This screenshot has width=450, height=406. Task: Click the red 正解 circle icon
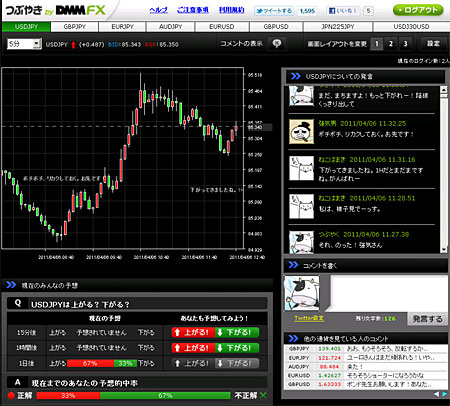11,396
